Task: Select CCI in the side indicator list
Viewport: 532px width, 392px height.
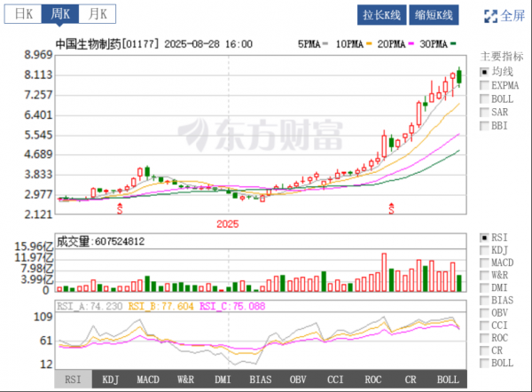Action: (484, 325)
